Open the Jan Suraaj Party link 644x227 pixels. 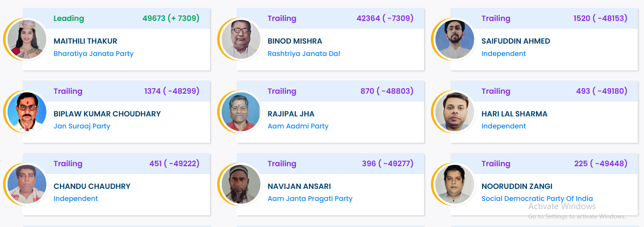point(82,126)
